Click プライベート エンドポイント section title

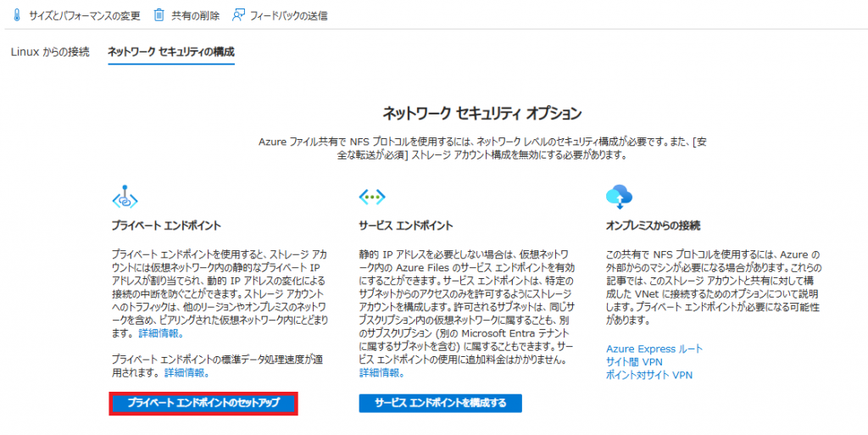pyautogui.click(x=166, y=226)
